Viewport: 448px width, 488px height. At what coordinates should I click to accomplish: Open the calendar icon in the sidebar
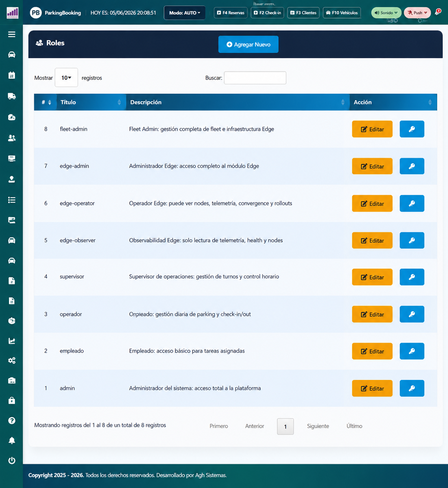coord(12,75)
